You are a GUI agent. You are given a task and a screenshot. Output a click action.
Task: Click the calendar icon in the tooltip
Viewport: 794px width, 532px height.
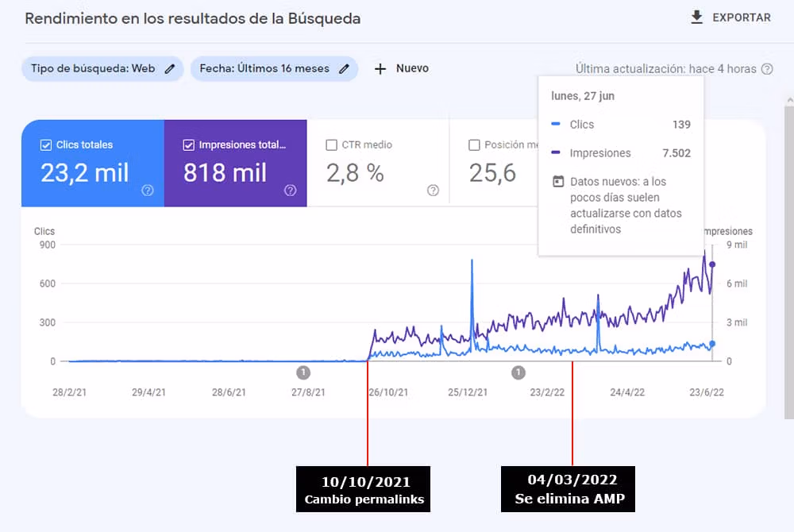(x=557, y=182)
